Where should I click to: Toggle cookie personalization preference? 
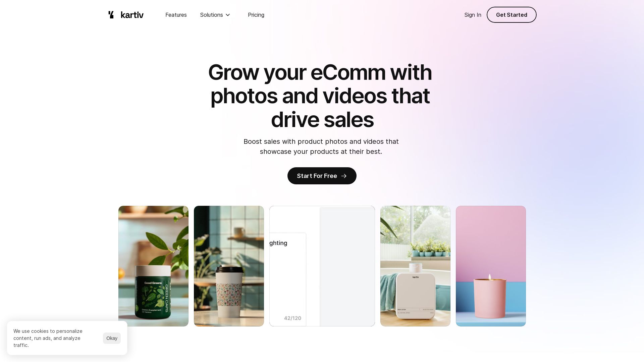[x=111, y=338]
